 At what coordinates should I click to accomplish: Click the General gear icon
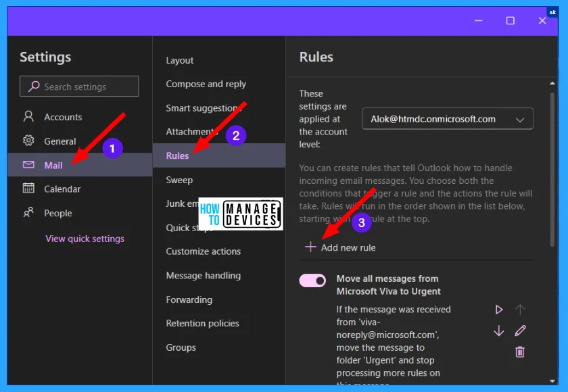28,141
